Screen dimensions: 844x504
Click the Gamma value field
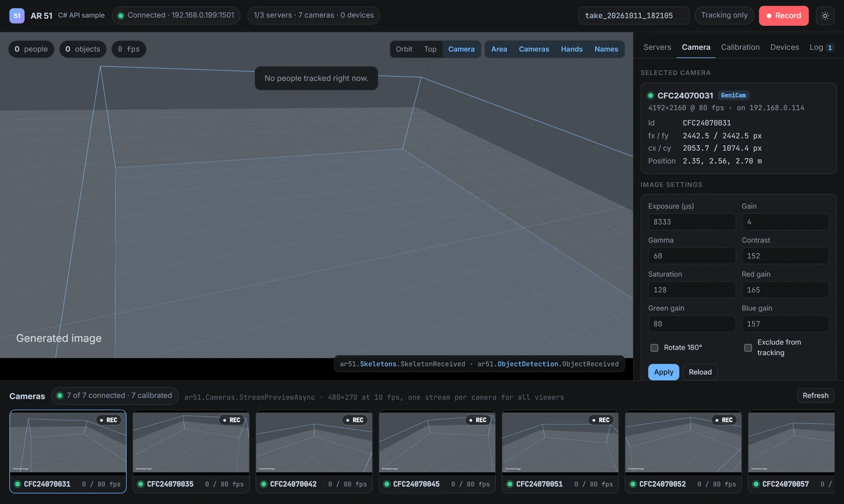(692, 256)
